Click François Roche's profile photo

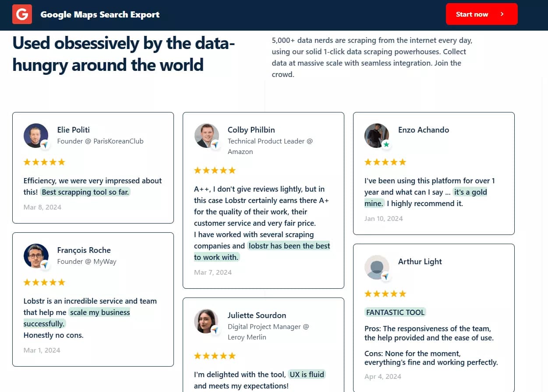(x=36, y=256)
